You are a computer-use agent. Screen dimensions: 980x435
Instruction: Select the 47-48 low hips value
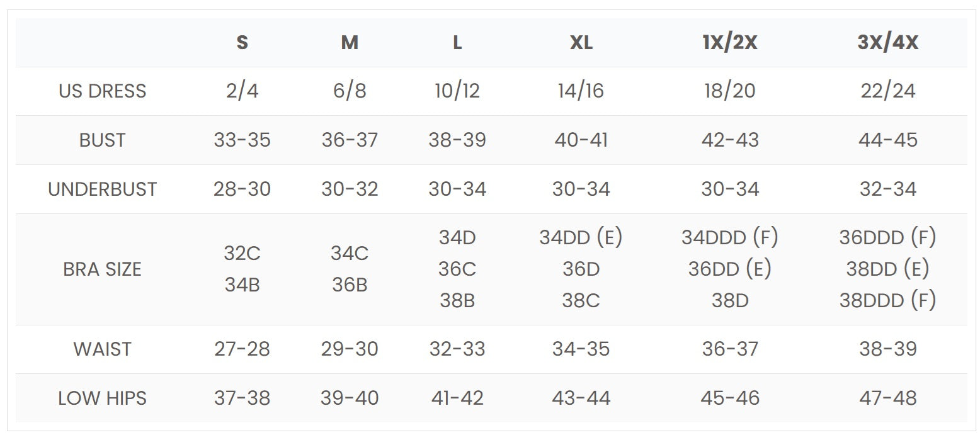887,398
